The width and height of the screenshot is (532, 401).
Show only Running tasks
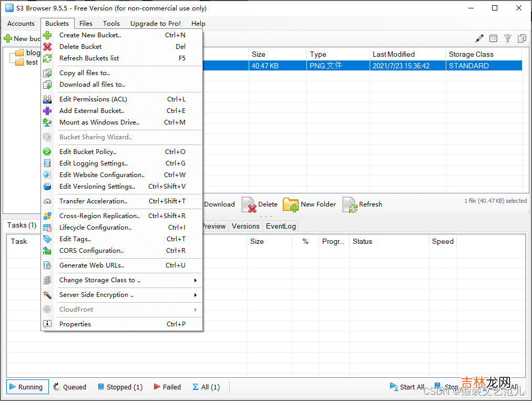[x=27, y=387]
